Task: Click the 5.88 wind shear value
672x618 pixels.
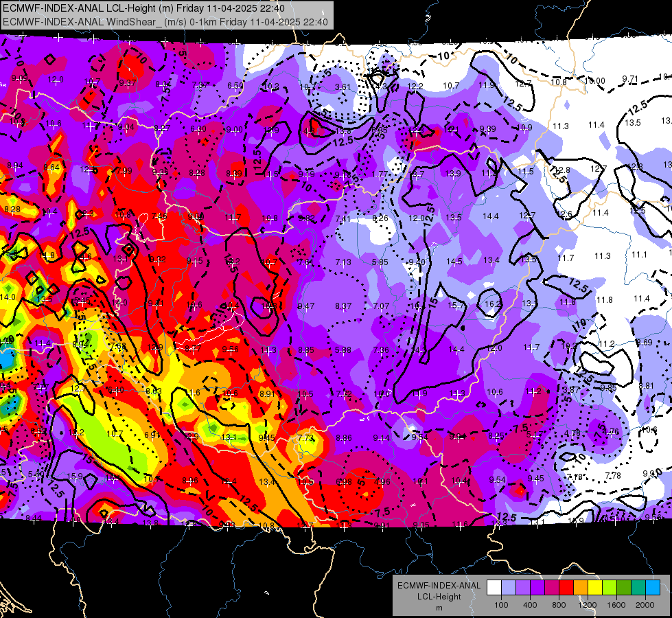Action: click(343, 350)
